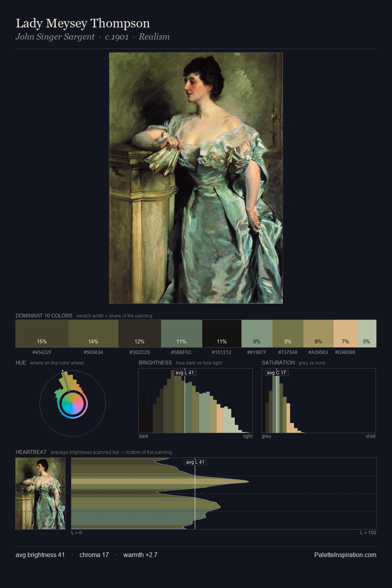Image resolution: width=392 pixels, height=588 pixels.
Task: Click the HUE section heading
Action: click(x=21, y=363)
